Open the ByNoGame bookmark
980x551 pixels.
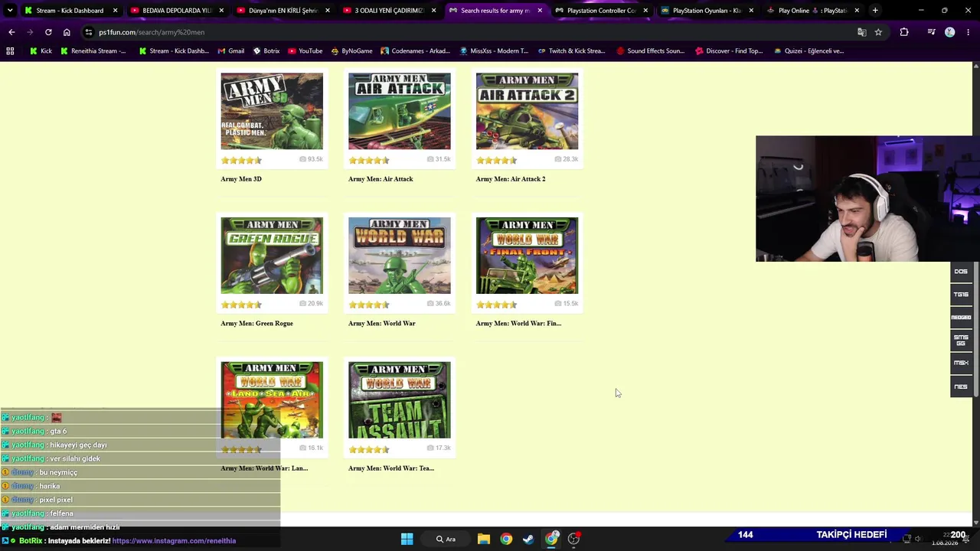(x=351, y=51)
